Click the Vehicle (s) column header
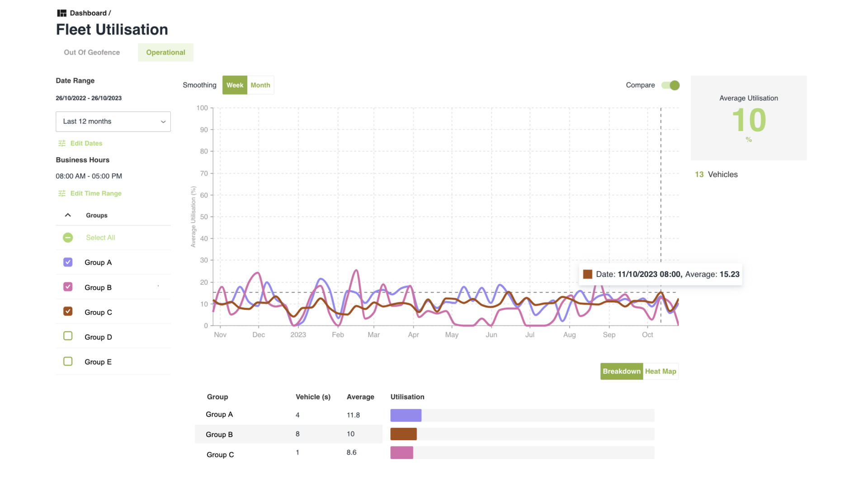 click(x=313, y=397)
